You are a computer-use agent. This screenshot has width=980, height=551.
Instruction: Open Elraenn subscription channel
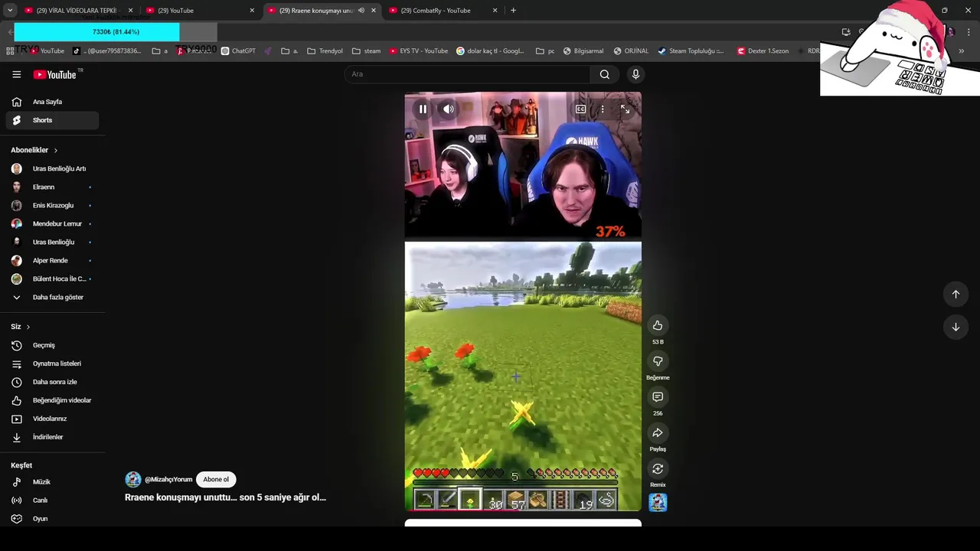[52, 187]
